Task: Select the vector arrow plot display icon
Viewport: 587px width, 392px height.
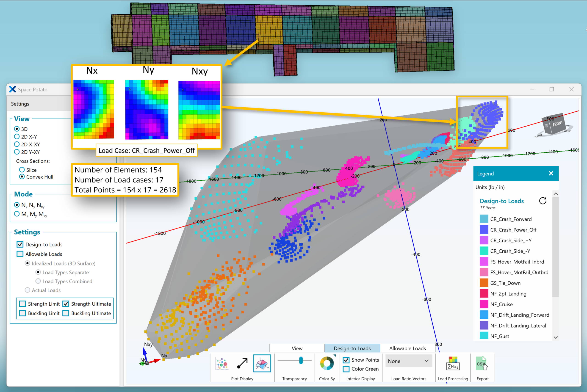Action: 242,364
